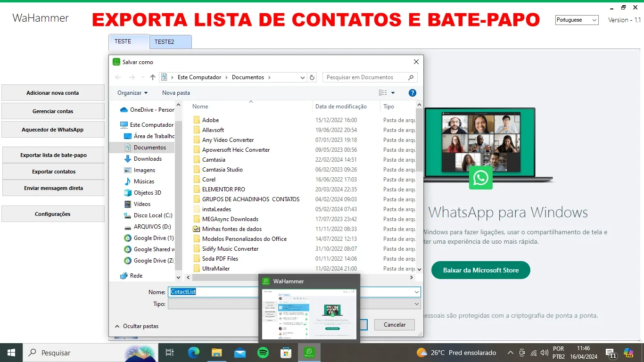This screenshot has height=362, width=644.
Task: Click the Windows taskbar Pesquisar search box
Action: (91, 353)
